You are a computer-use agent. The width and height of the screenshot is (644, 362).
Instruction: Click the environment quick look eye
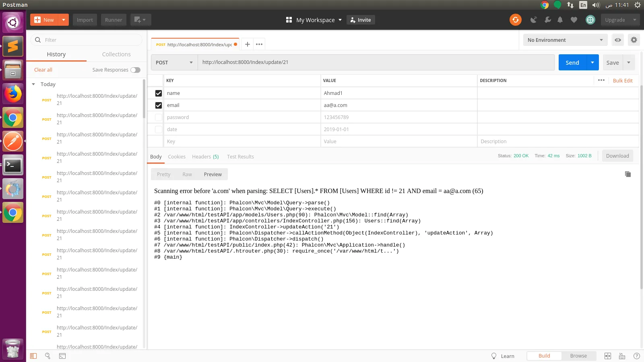tap(618, 40)
